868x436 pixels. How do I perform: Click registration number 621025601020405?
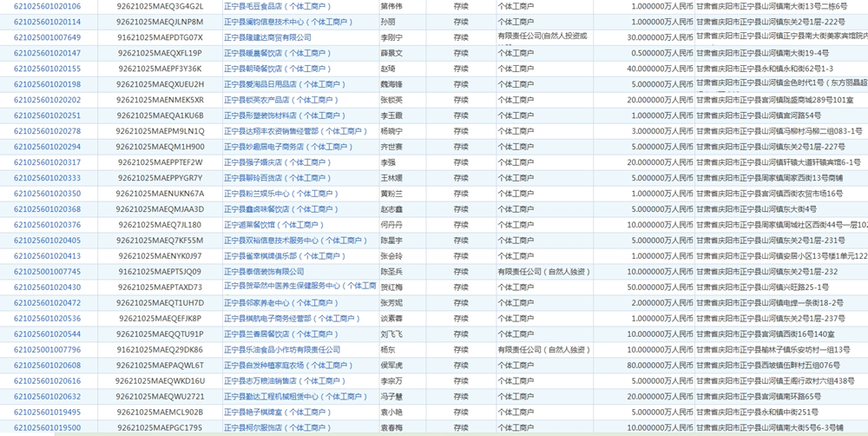pos(47,241)
